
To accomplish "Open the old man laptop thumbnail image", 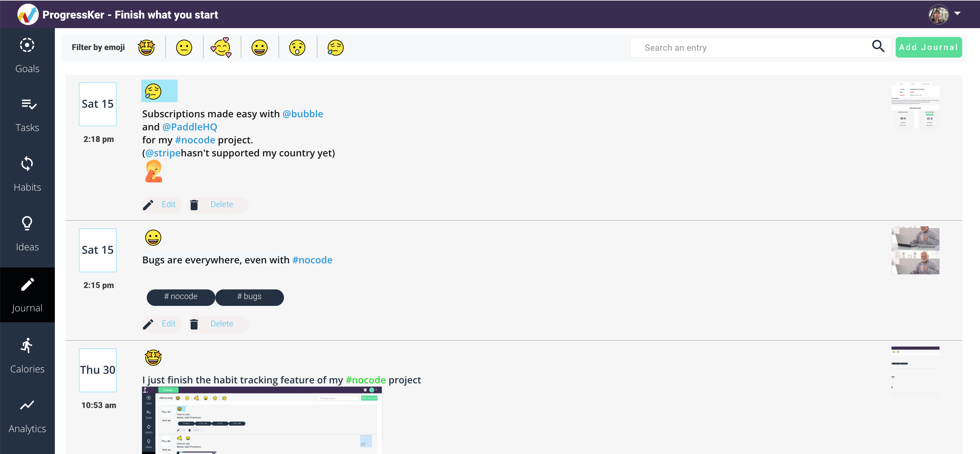I will tap(915, 250).
